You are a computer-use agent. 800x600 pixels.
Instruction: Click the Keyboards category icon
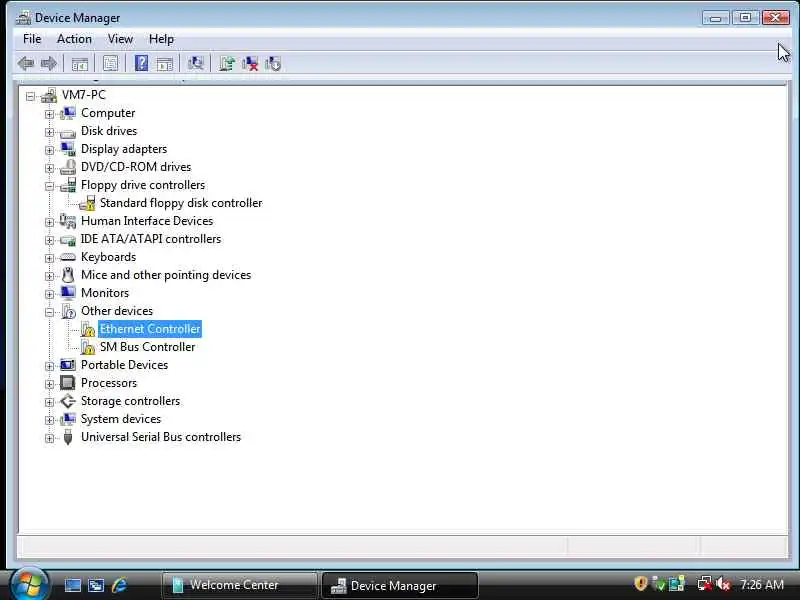(x=68, y=257)
